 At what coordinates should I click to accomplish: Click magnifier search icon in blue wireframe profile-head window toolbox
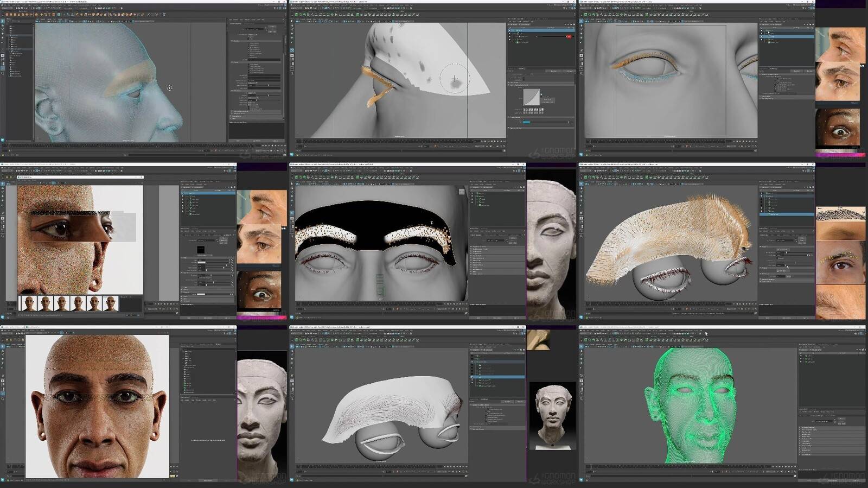3,73
